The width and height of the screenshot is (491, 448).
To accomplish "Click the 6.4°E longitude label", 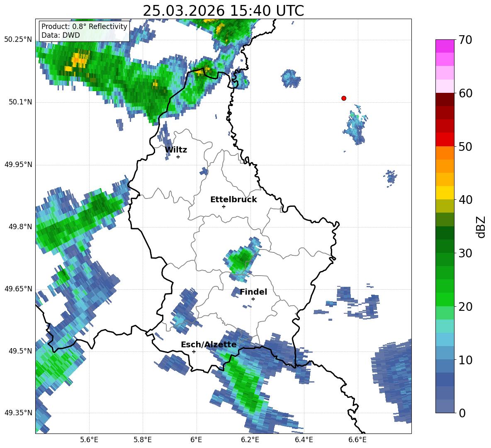I will coord(304,440).
